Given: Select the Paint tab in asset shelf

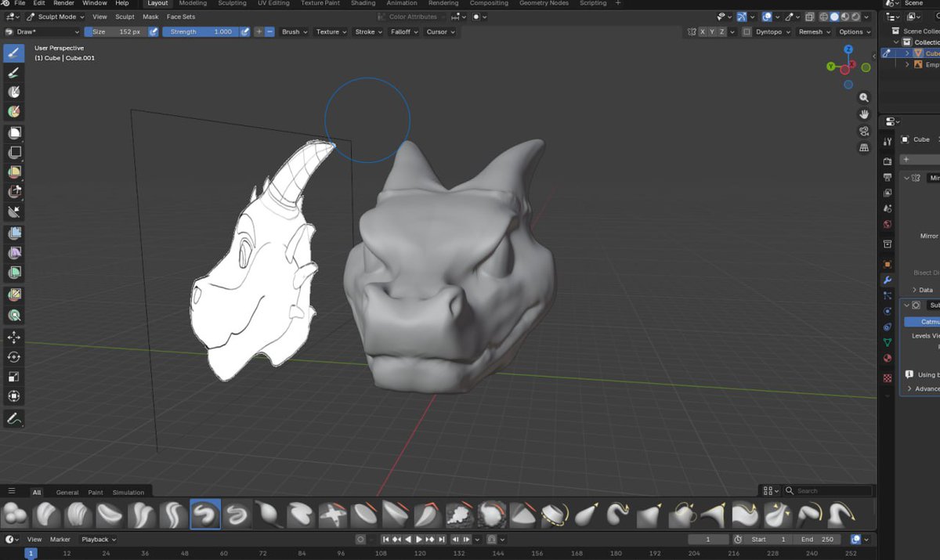Looking at the screenshot, I should pos(96,493).
